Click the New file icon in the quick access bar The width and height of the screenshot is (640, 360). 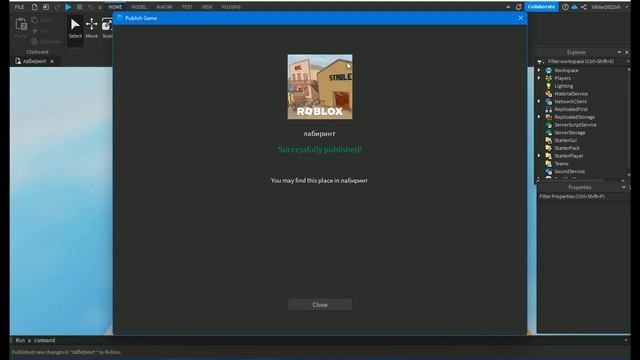click(x=34, y=7)
